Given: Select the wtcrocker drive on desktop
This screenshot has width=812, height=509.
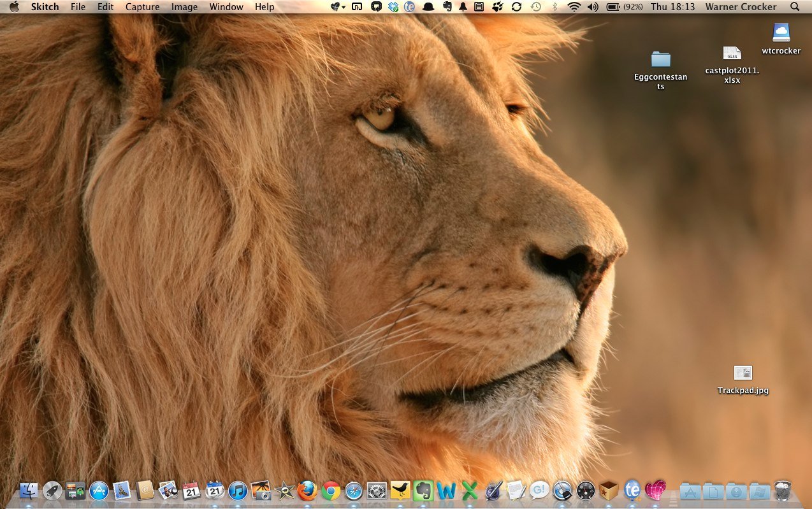Looking at the screenshot, I should point(781,39).
